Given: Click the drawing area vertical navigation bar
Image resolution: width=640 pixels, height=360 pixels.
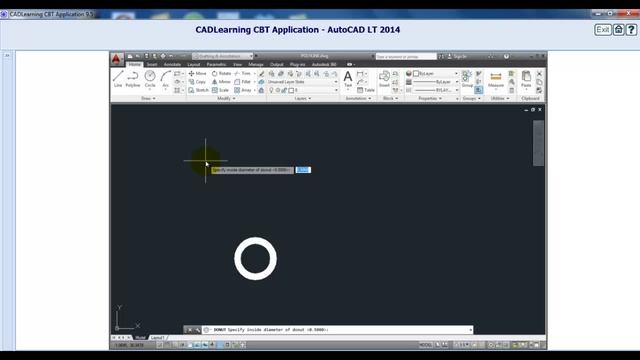Looking at the screenshot, I should (538, 143).
